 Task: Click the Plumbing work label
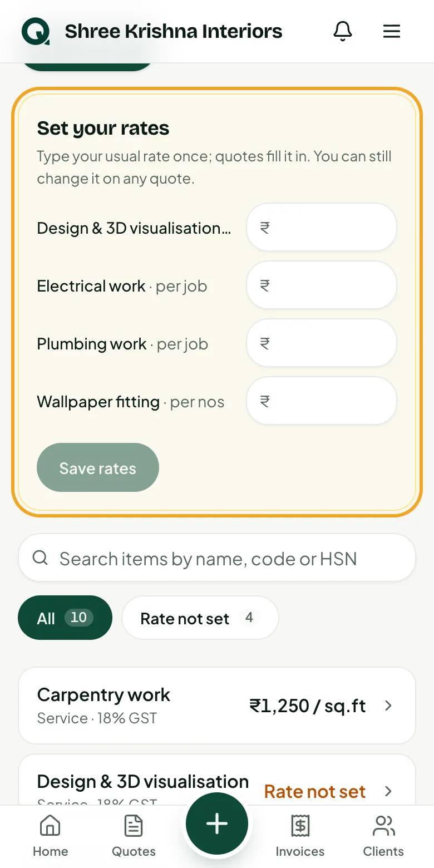point(92,343)
